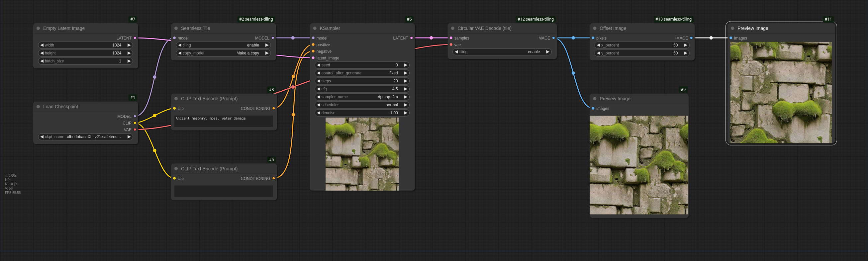Toggle tiling option in Seamless Tile node

[224, 45]
